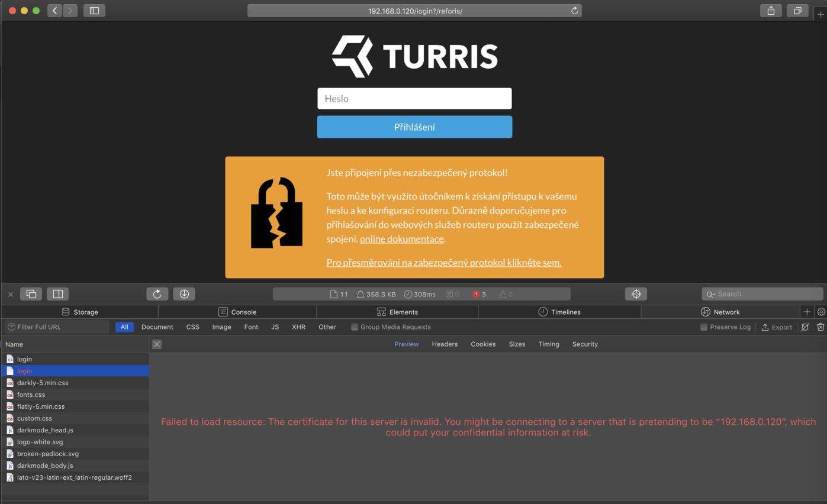This screenshot has width=827, height=504.
Task: Select the Network tab
Action: [x=720, y=312]
